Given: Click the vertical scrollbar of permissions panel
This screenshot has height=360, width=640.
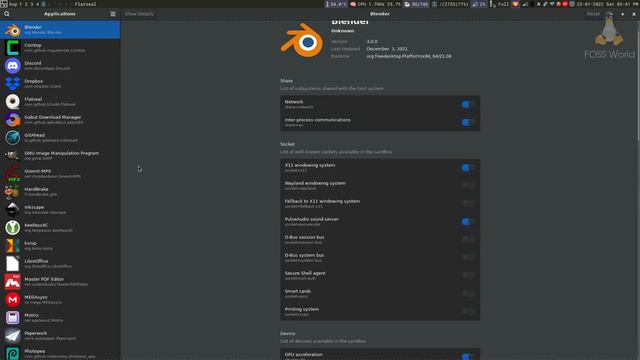Looking at the screenshot, I should (x=638, y=81).
